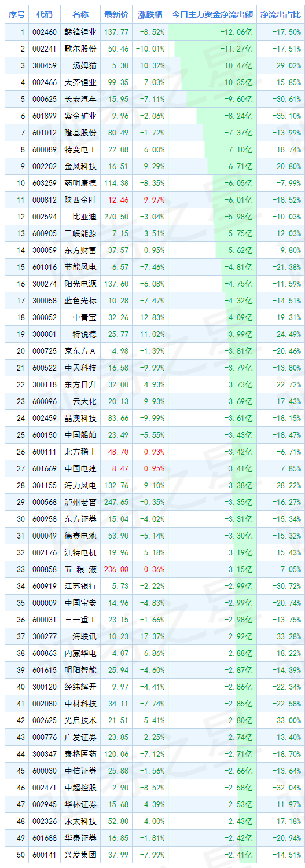Viewport: 305px width, 868px height.
Task: Click 三一重工 stock name
Action: 80,620
